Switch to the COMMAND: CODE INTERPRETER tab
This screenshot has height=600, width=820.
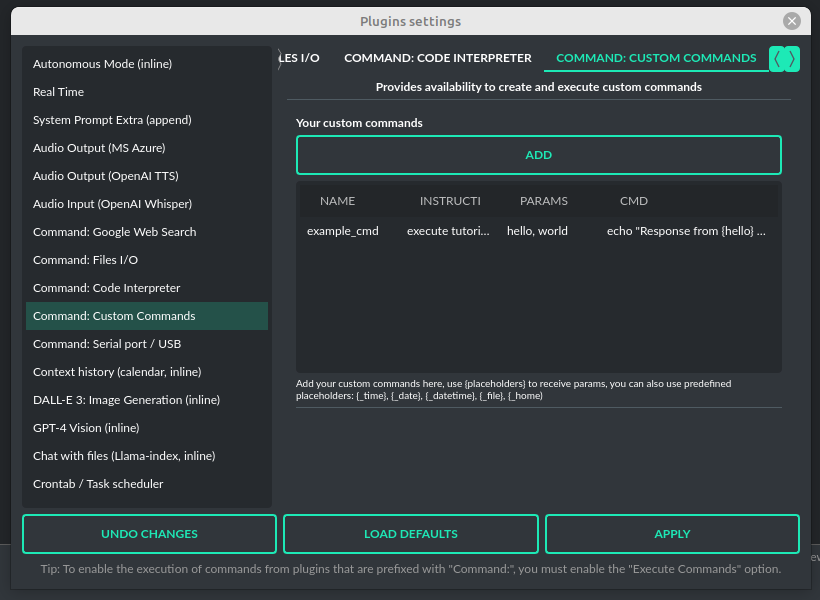tap(437, 58)
